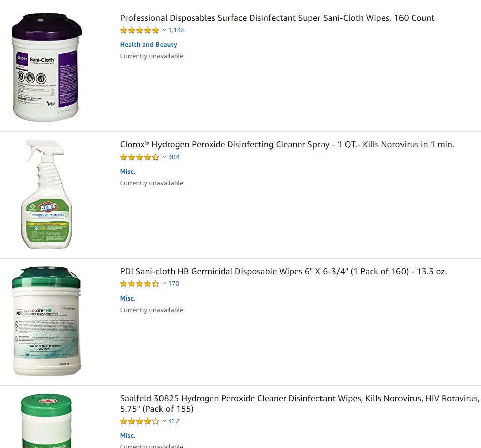Expand ratings chevron next to 170 reviews
481x448 pixels.
pyautogui.click(x=164, y=283)
